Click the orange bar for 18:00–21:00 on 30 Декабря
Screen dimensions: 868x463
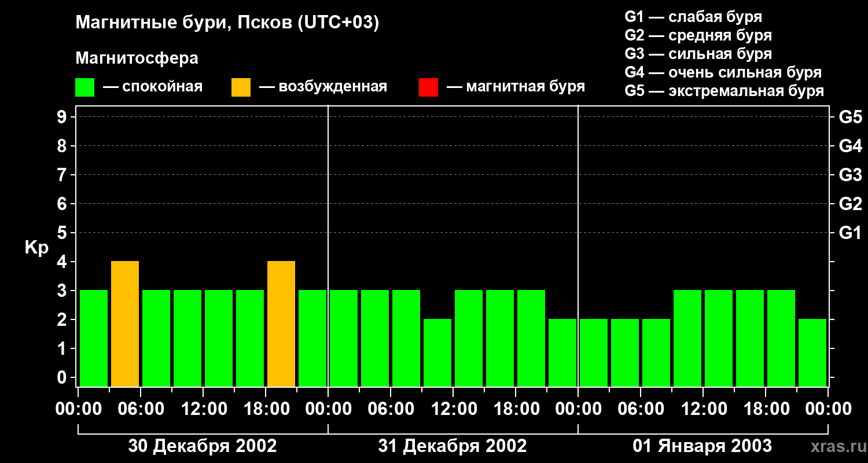[281, 324]
